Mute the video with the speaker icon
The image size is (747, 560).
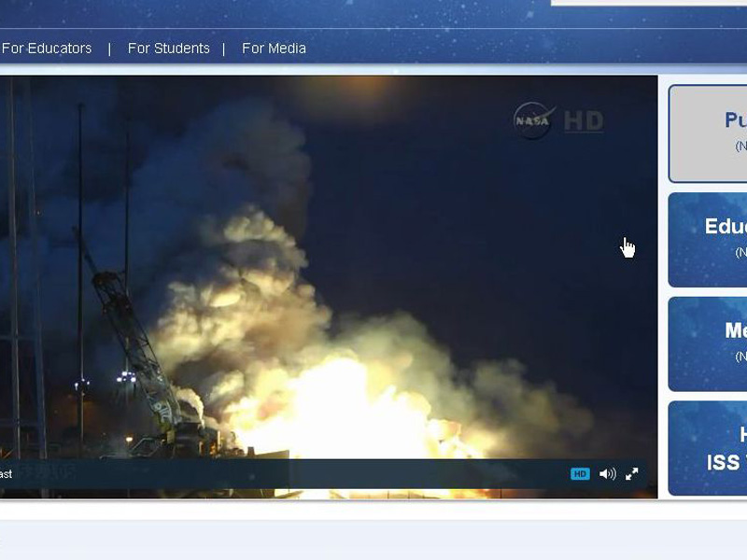point(607,474)
